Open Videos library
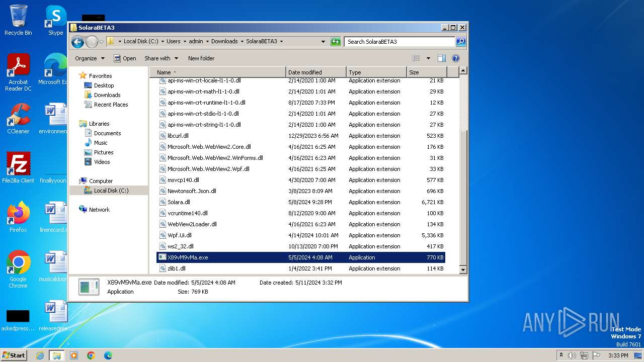Viewport: 644px width, 362px height. coord(102,162)
